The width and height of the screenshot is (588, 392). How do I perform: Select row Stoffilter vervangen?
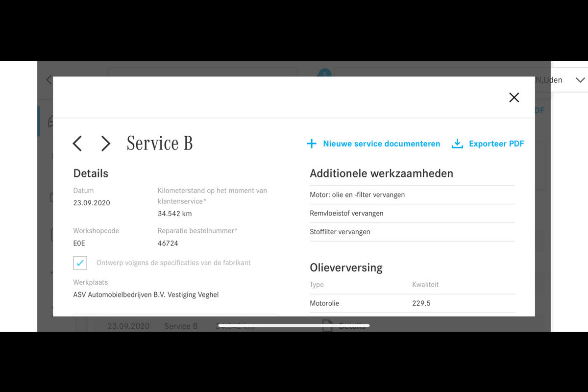(412, 232)
